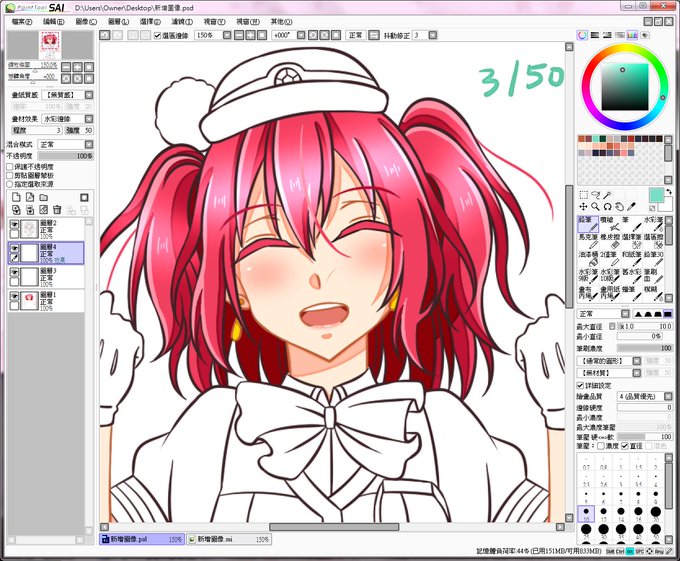Hide layer 圖層2 with eye icon
The image size is (680, 561).
point(14,225)
